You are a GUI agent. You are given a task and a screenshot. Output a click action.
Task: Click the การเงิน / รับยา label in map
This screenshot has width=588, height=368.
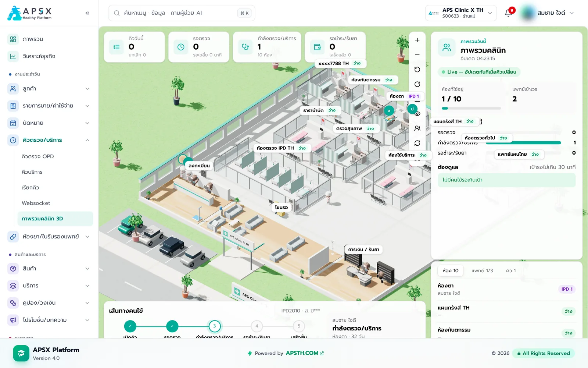coord(364,250)
